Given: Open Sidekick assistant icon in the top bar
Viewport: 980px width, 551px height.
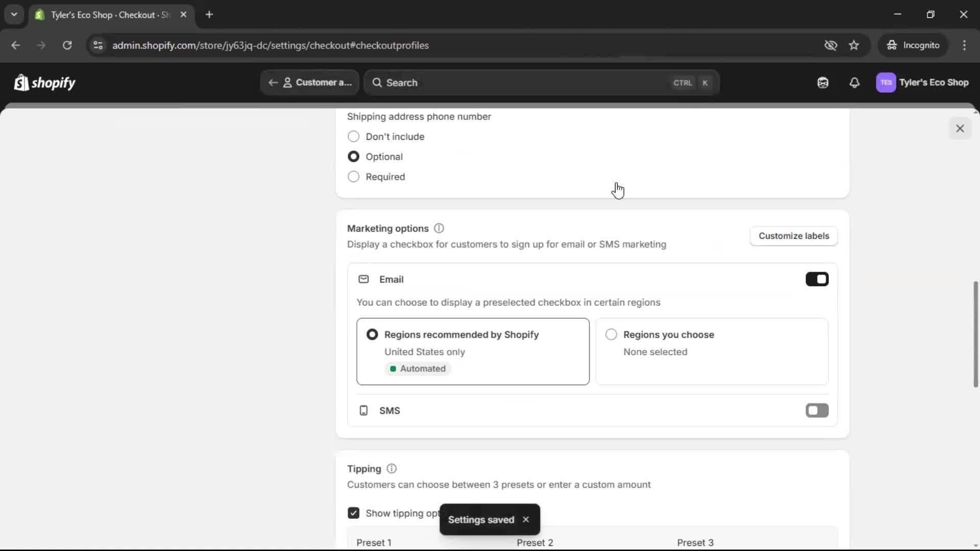Looking at the screenshot, I should coord(822,82).
